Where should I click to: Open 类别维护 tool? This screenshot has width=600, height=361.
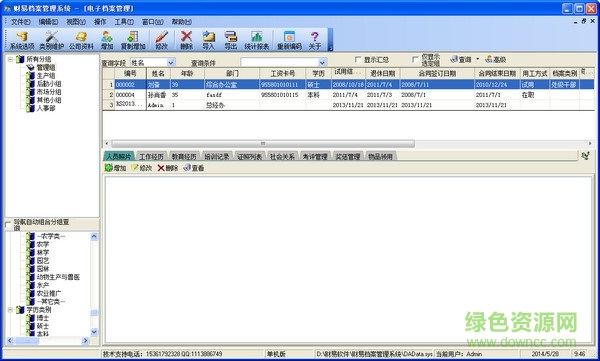click(x=51, y=40)
